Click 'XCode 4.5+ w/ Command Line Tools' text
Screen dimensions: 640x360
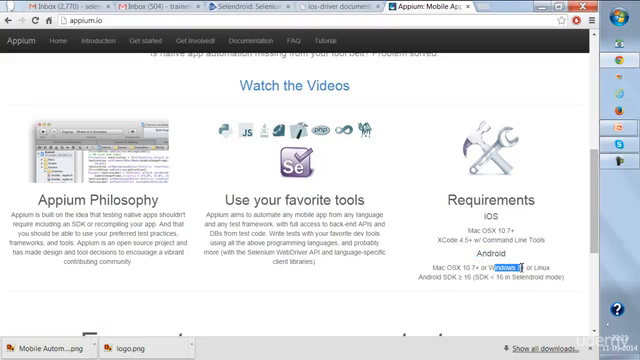point(491,240)
